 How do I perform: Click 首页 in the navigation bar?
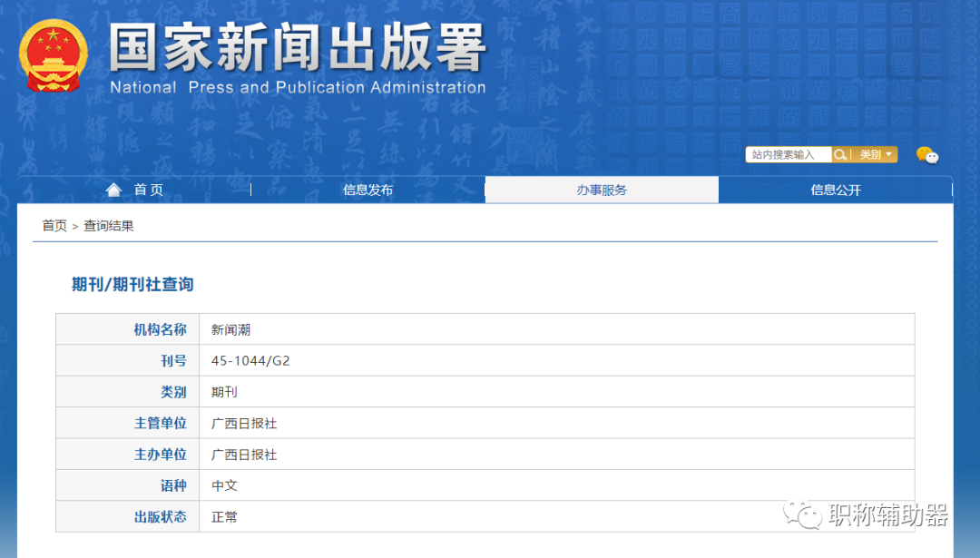tap(147, 190)
